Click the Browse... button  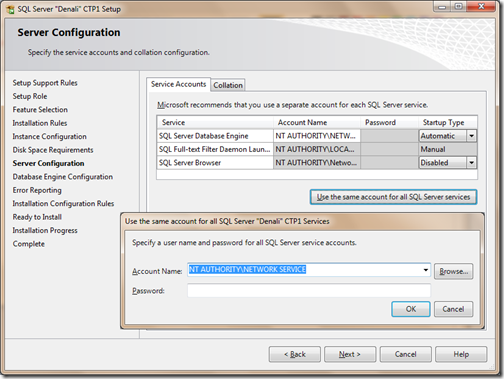pos(453,271)
